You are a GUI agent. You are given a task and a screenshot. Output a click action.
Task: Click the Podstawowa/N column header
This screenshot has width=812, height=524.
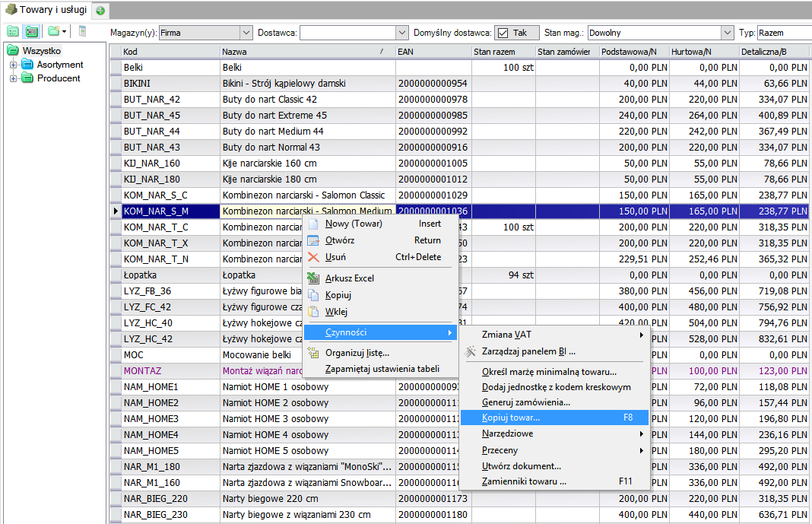click(x=634, y=52)
